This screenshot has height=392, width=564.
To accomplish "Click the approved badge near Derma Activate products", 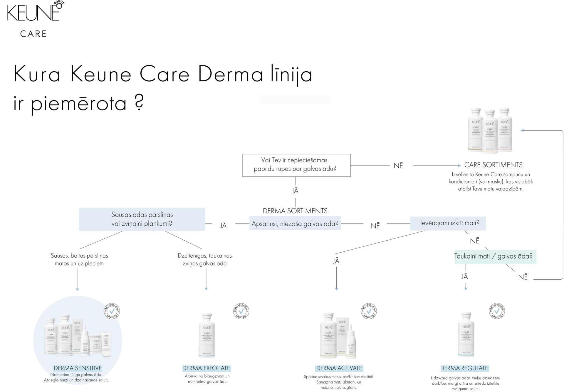I will click(x=369, y=311).
